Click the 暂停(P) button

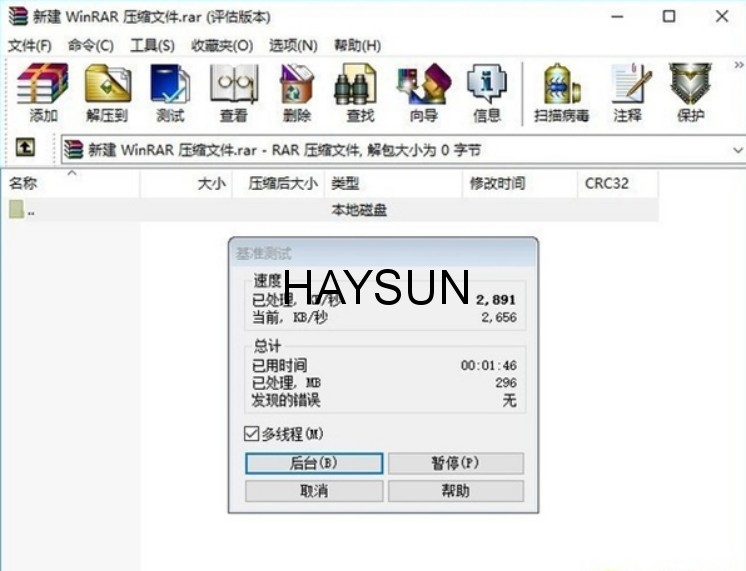(456, 463)
